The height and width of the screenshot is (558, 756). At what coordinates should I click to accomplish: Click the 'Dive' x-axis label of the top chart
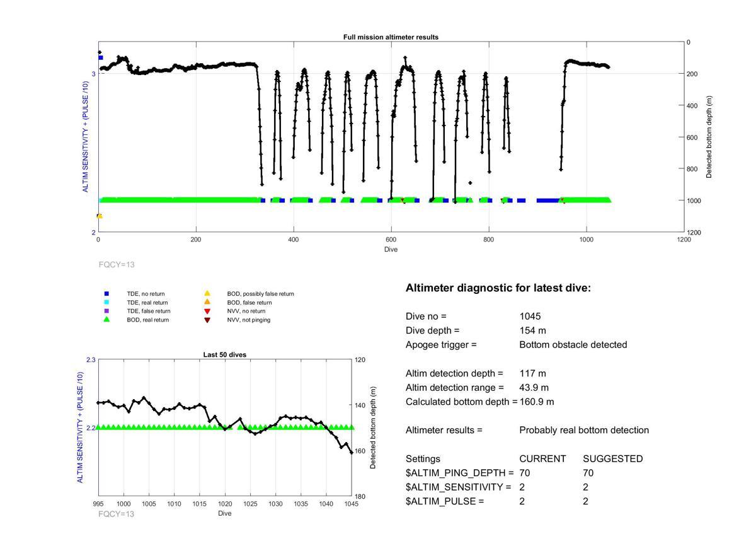(391, 250)
